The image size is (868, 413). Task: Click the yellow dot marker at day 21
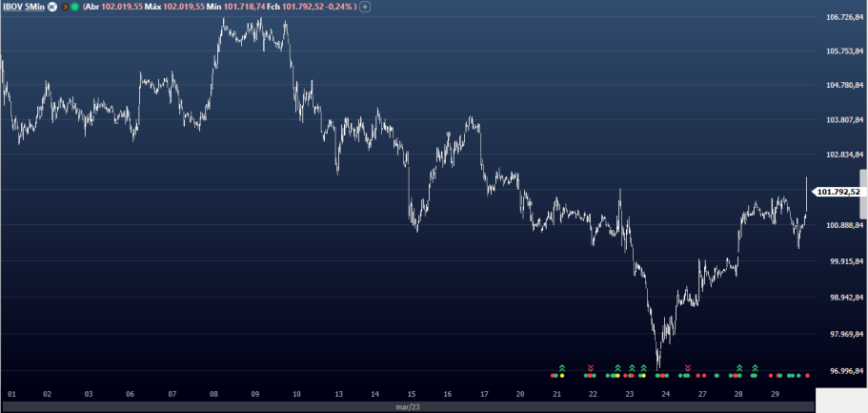click(562, 376)
